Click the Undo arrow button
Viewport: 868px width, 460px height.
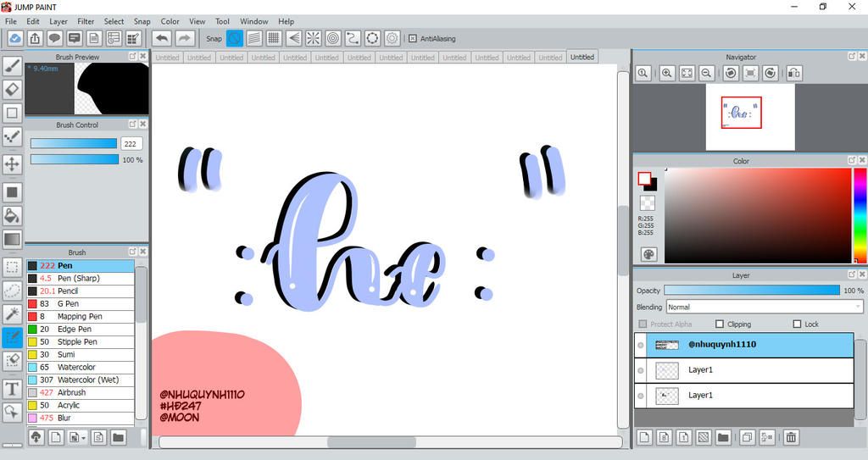pyautogui.click(x=162, y=38)
